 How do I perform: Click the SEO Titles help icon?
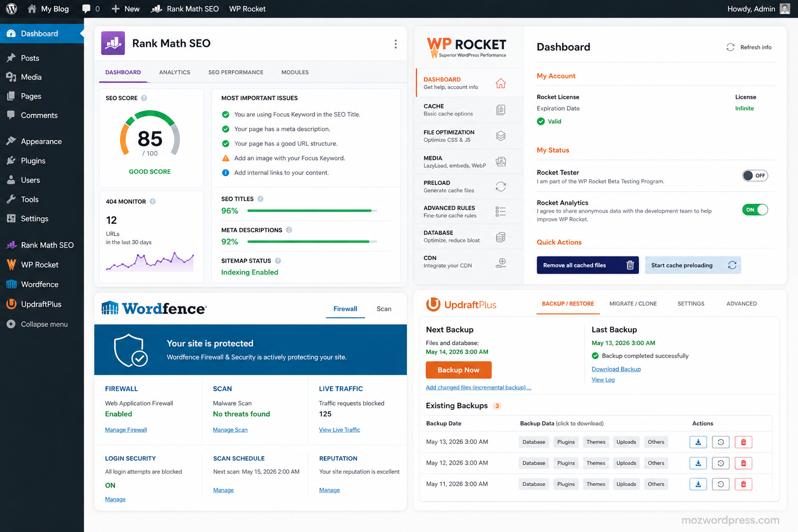tap(260, 199)
